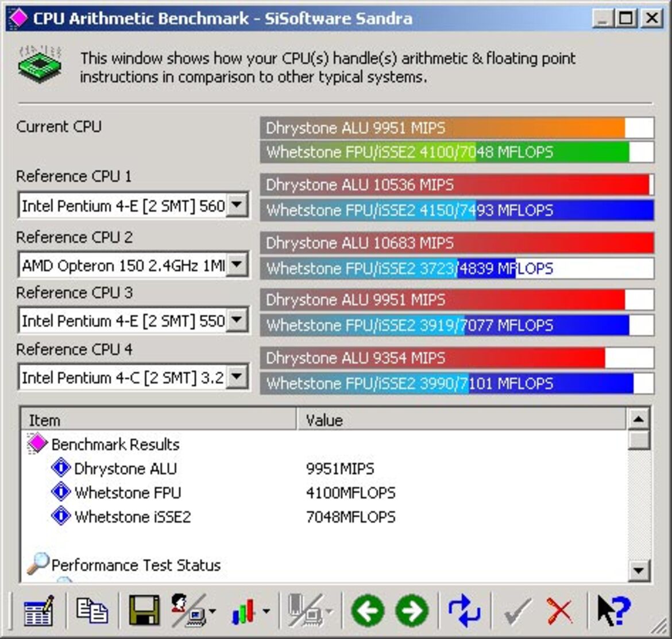Viewport: 672px width, 639px height.
Task: Click the Whetstone 4150/7493 MFLOPS bar
Action: pyautogui.click(x=457, y=210)
